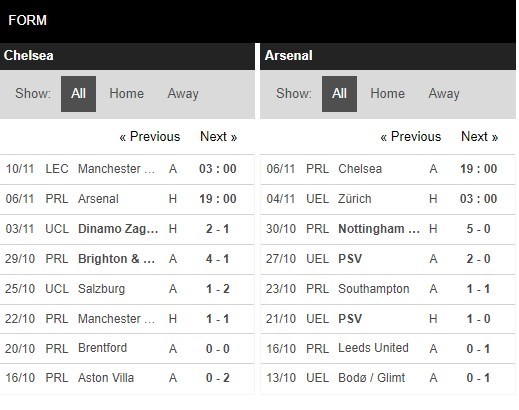Go to Previous Chelsea fixtures
519x410 pixels.
coord(150,137)
